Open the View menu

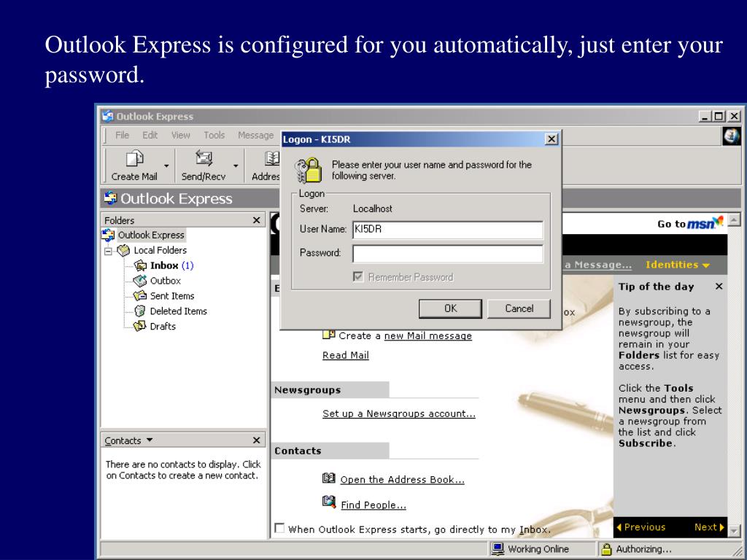(181, 135)
